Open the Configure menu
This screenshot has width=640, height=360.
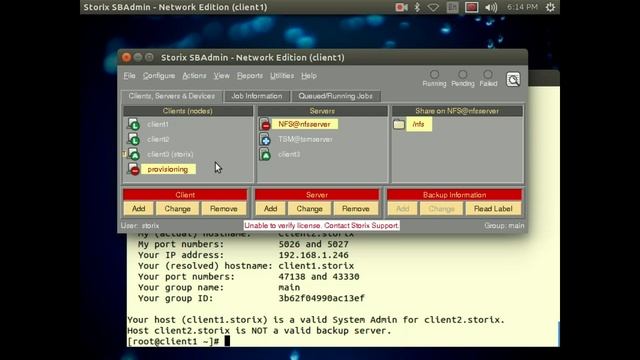[x=159, y=76]
